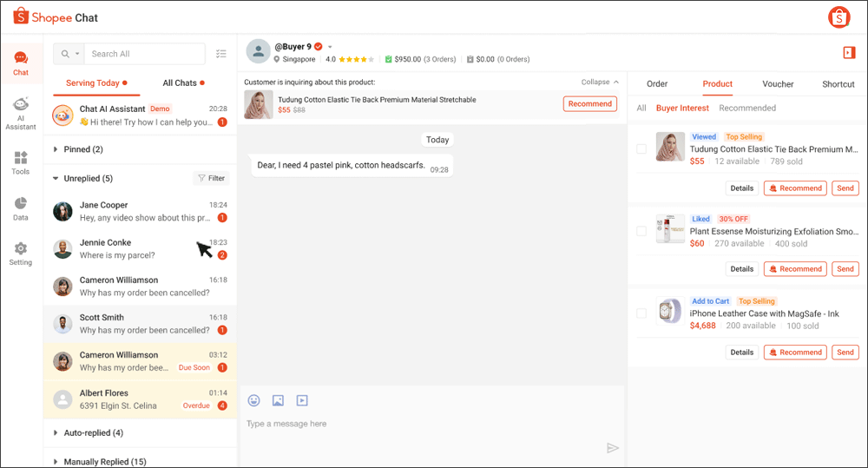Click Details for iPhone Leather Case

click(742, 353)
